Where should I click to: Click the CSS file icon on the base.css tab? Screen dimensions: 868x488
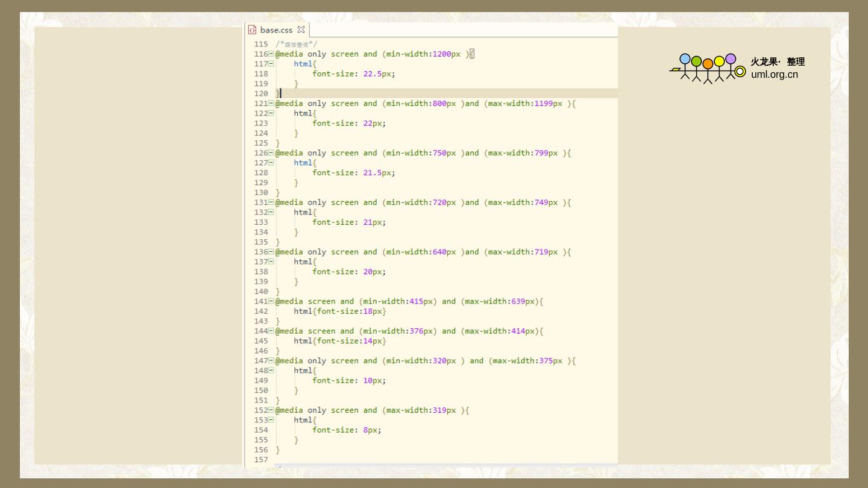coord(253,30)
